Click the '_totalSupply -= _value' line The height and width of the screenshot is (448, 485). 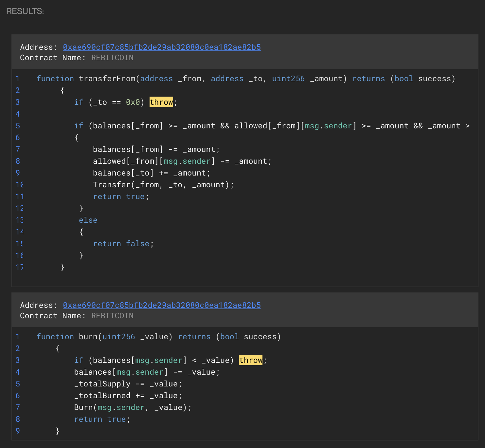(128, 384)
